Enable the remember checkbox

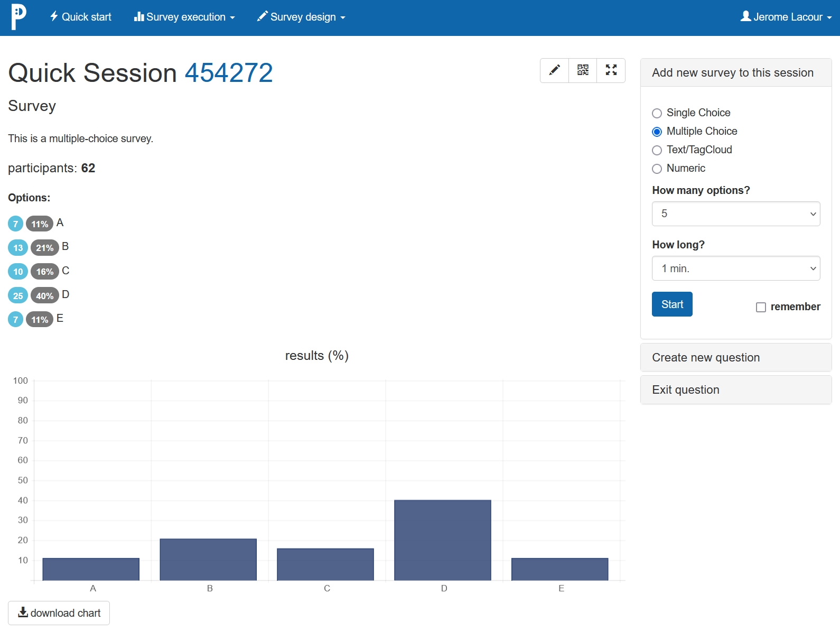pos(761,307)
